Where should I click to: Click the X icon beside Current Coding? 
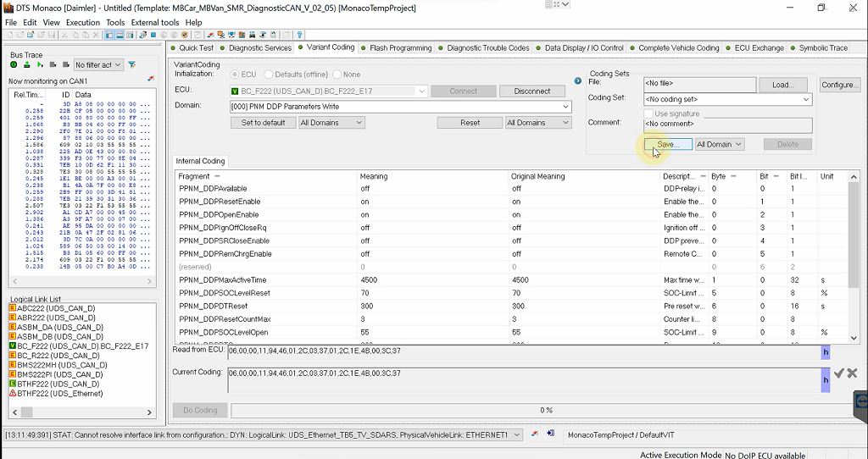tap(852, 373)
